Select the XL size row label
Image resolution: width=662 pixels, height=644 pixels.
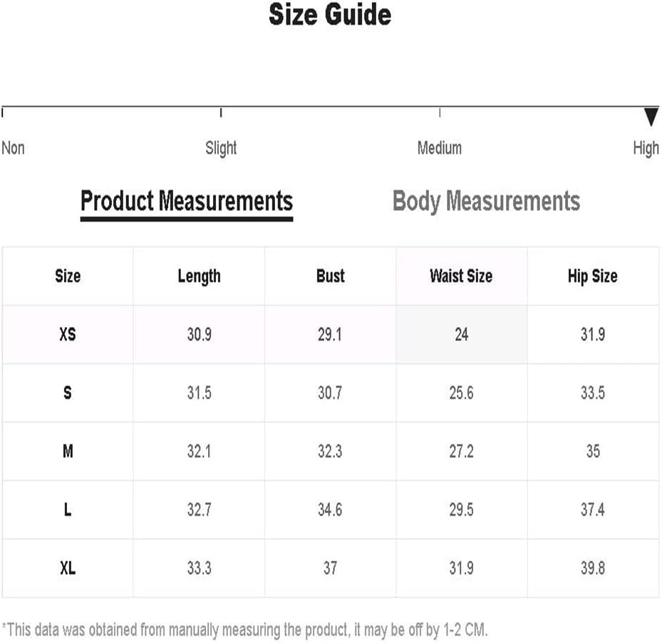coord(68,568)
